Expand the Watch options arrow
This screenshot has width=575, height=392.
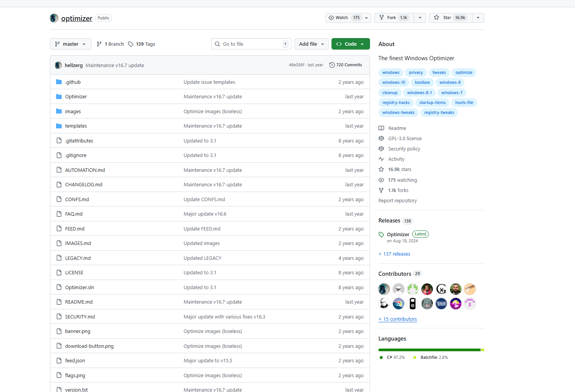tap(367, 18)
